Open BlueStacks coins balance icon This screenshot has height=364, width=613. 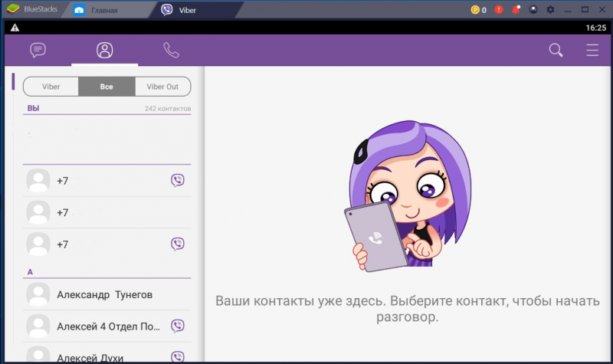click(478, 10)
